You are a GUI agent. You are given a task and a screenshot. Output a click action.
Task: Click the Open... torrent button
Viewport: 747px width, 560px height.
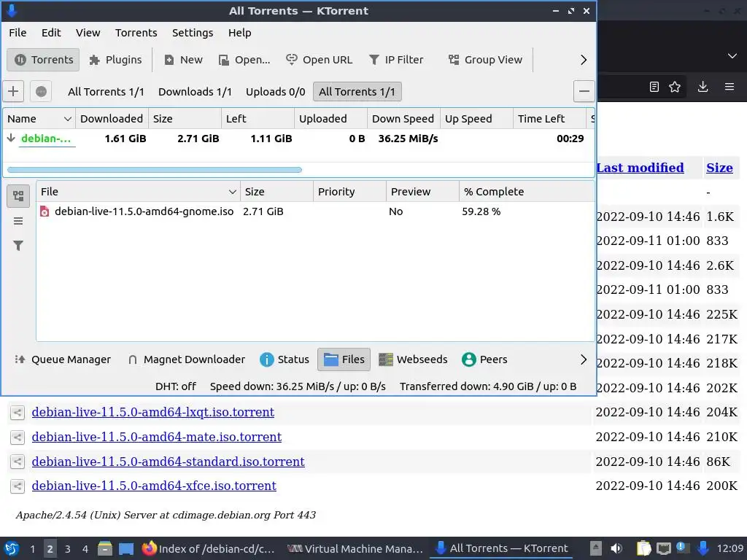point(244,60)
